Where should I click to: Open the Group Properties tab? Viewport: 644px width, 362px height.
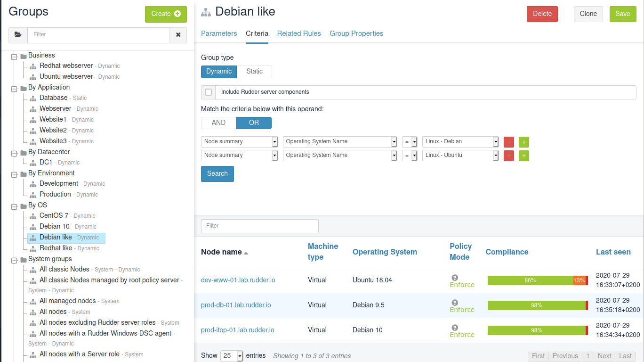(x=356, y=33)
